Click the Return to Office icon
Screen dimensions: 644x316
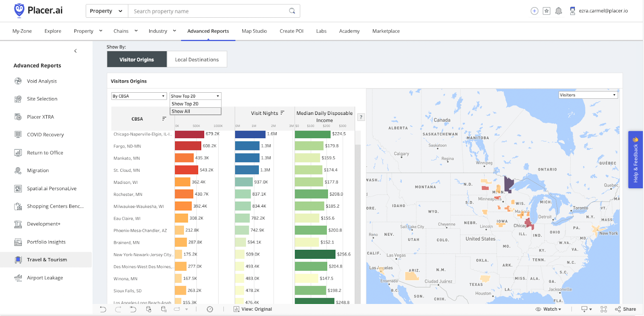[x=18, y=152]
